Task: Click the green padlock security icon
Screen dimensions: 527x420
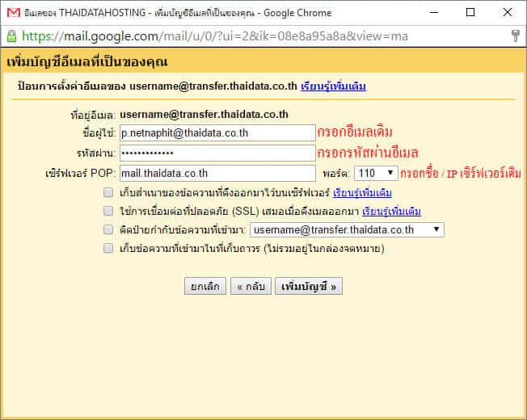Action: (11, 36)
